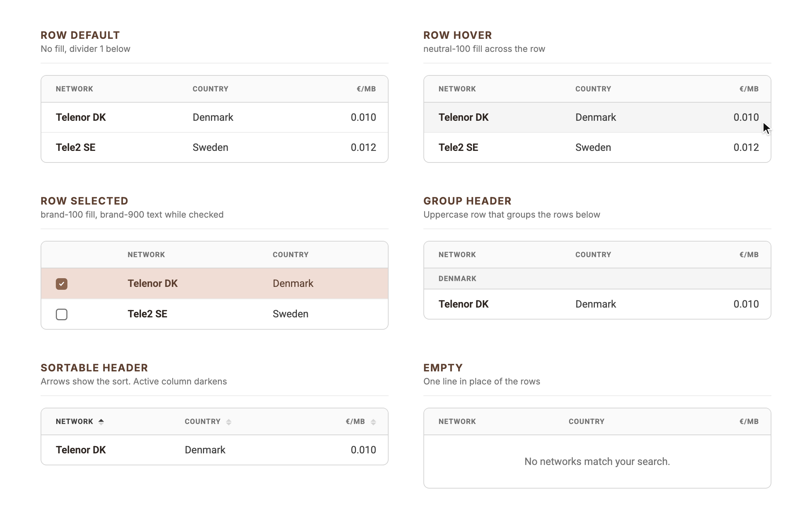Sort by NETWORK header in Sortable Header table
Screen dimensions: 812x523
(74, 421)
